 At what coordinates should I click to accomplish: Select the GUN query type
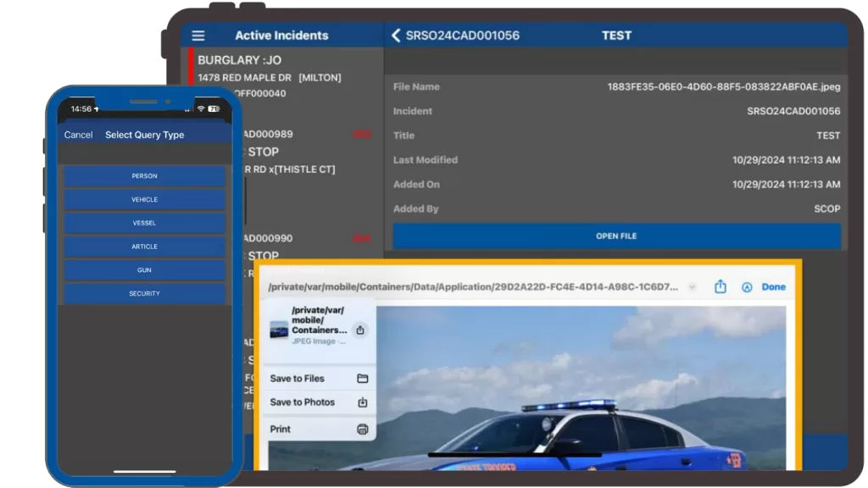coord(144,269)
